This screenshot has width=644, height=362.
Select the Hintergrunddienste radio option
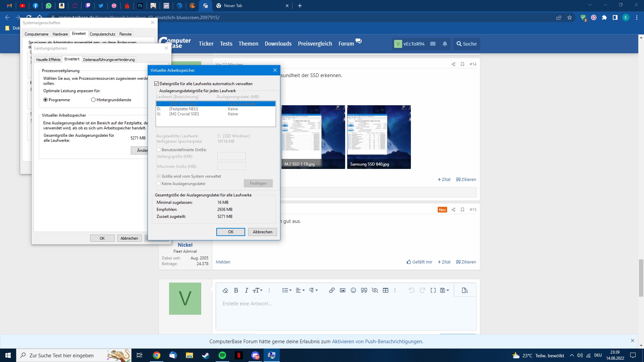94,100
